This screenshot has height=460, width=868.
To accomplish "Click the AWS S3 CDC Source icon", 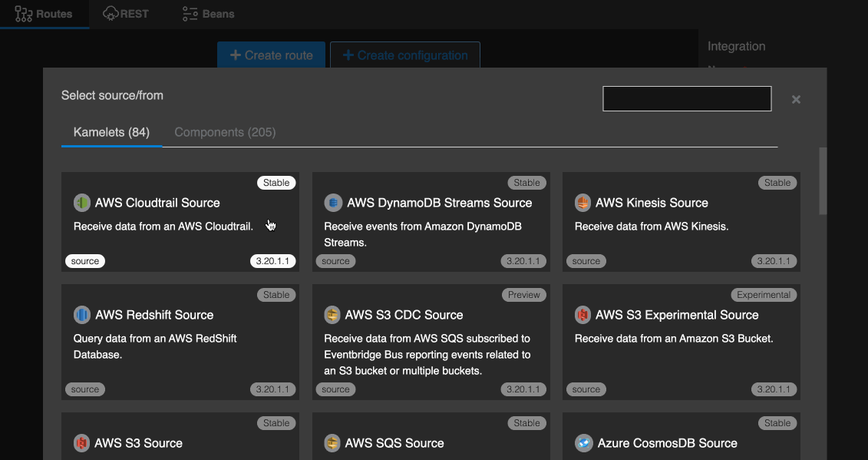I will click(x=332, y=315).
